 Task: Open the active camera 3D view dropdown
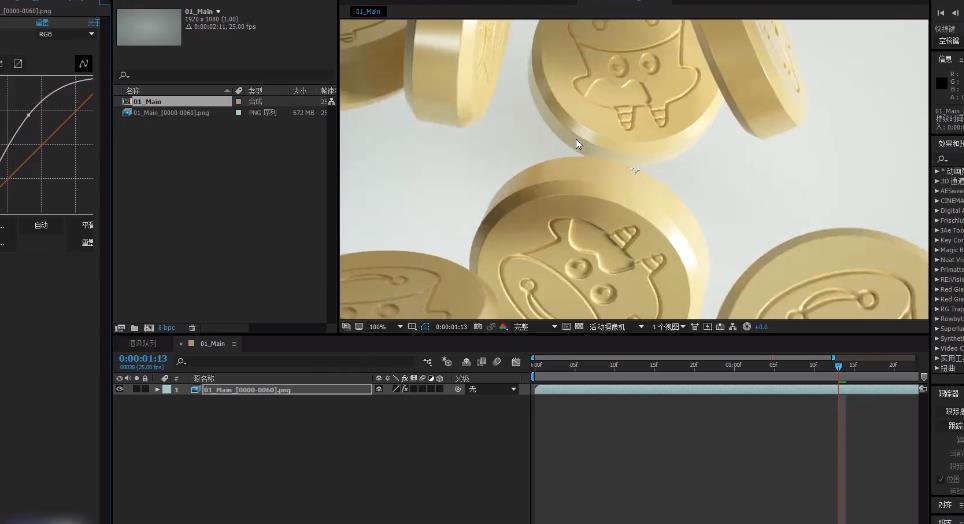pos(617,327)
